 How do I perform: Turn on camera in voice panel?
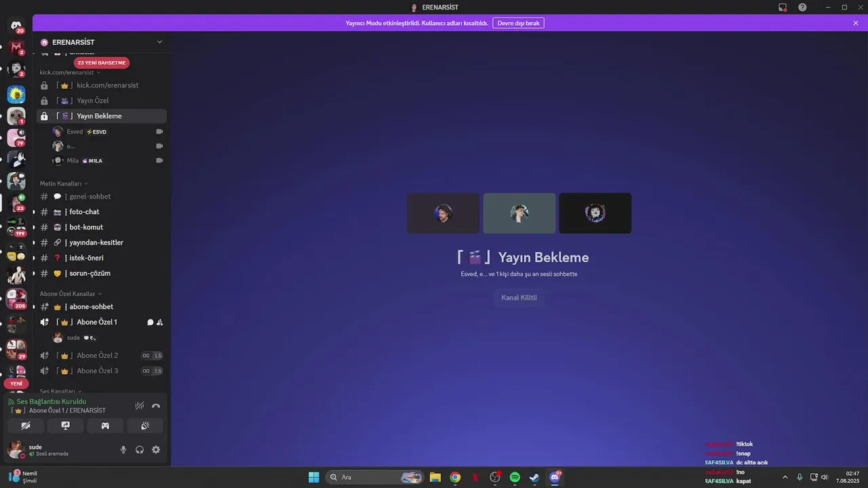(x=26, y=426)
